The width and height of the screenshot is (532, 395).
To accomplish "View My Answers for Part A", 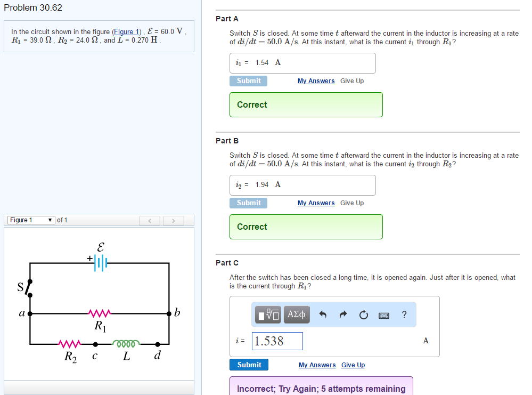I will click(316, 80).
